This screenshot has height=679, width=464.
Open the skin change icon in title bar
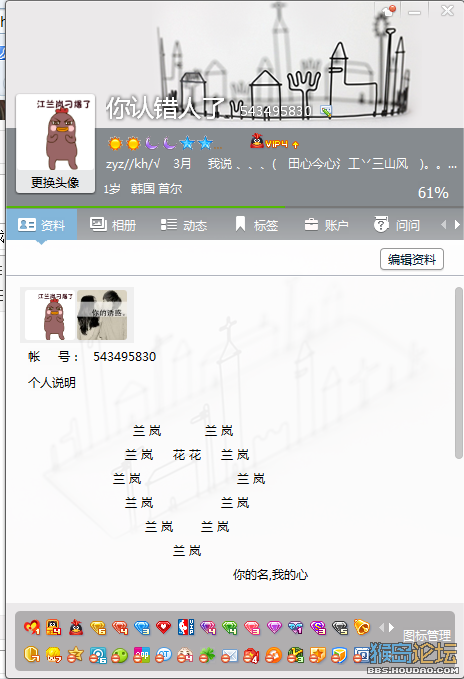point(389,10)
